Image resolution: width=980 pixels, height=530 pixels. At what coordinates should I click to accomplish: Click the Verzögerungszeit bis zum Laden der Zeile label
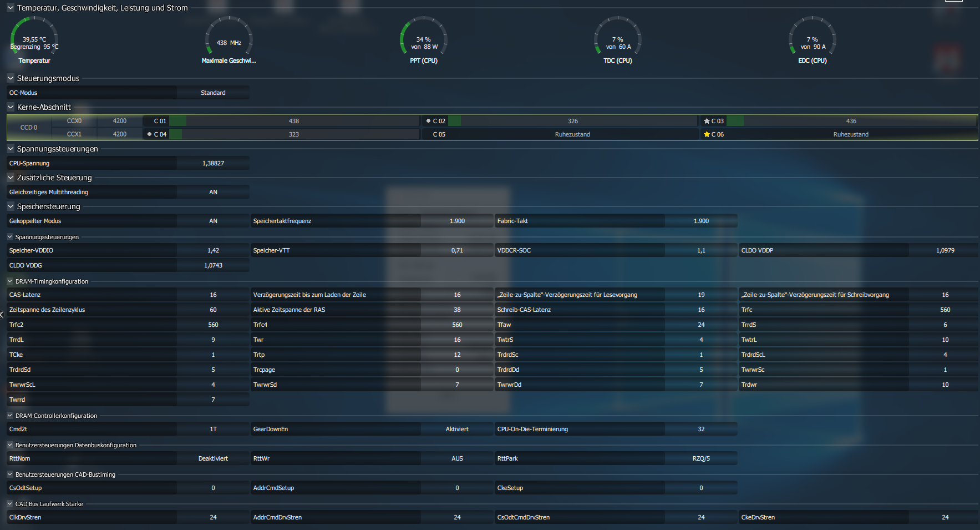click(309, 295)
